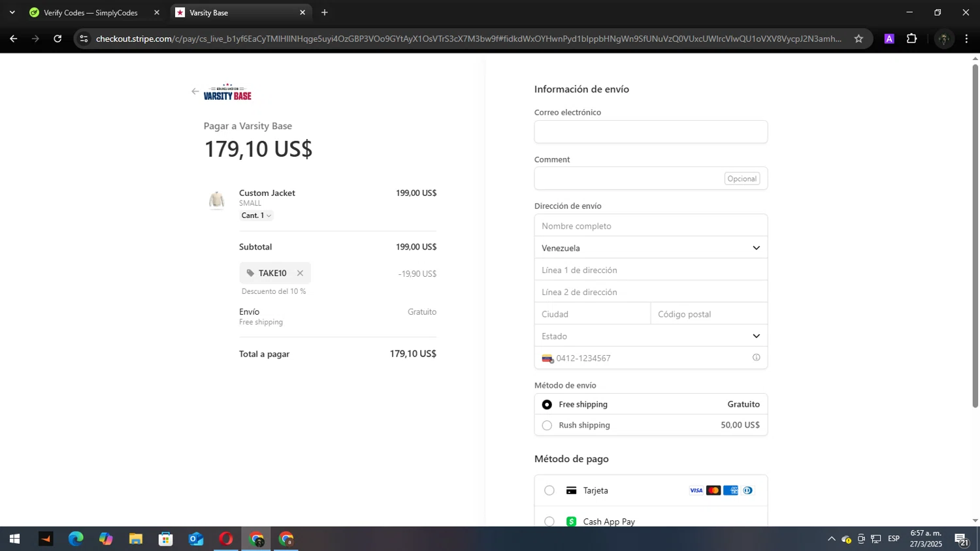Screen dimensions: 980x551
Task: Open the tab search dropdown
Action: tap(12, 12)
